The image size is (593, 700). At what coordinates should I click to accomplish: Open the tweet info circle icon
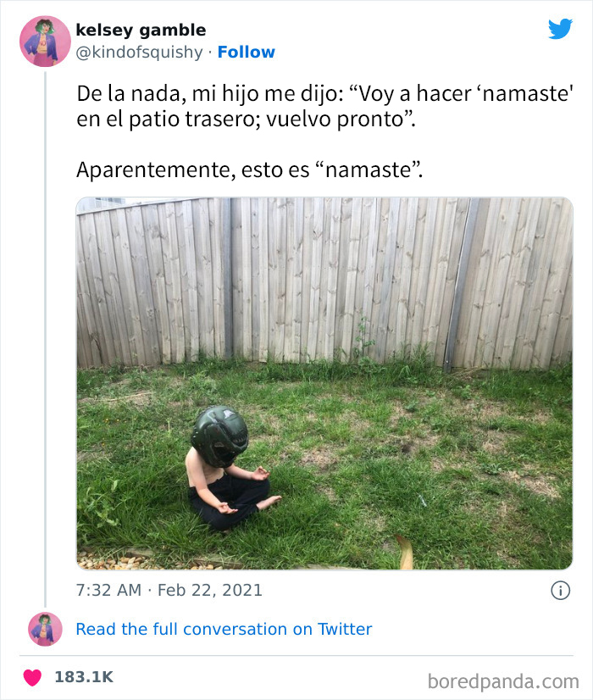pos(561,591)
